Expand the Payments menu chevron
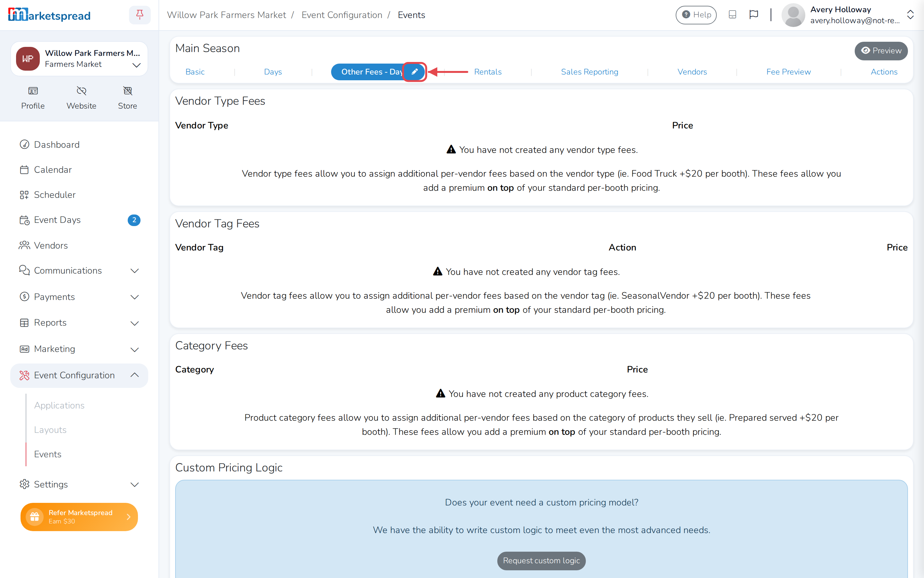This screenshot has height=578, width=924. [x=134, y=297]
